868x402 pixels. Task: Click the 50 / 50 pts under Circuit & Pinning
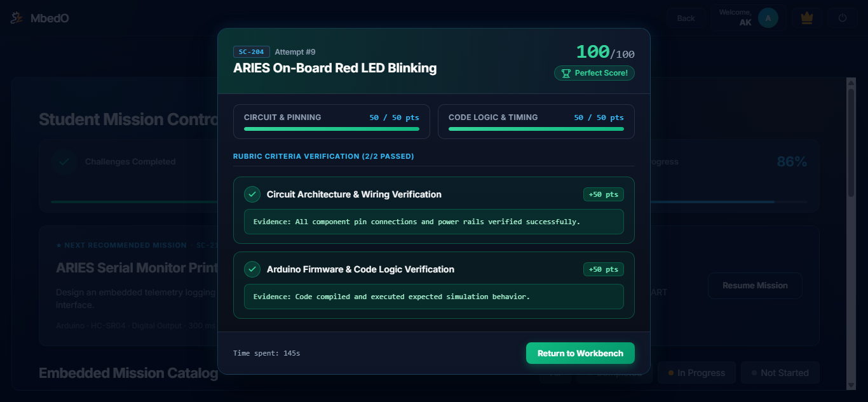click(394, 117)
